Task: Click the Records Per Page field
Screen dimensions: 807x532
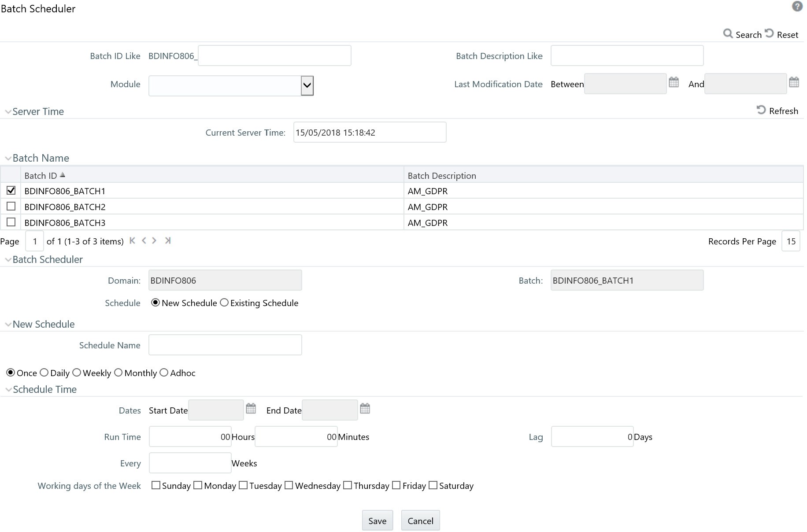Action: [791, 241]
